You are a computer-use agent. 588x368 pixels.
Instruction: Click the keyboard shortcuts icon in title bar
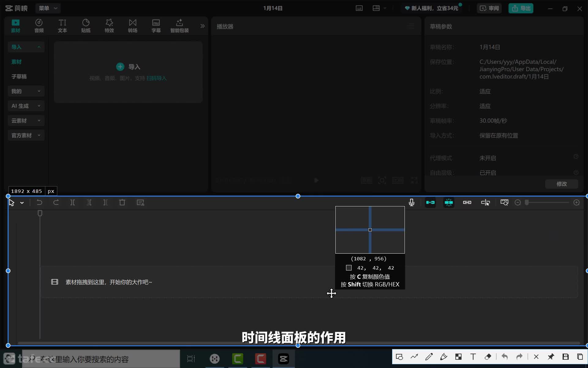359,8
